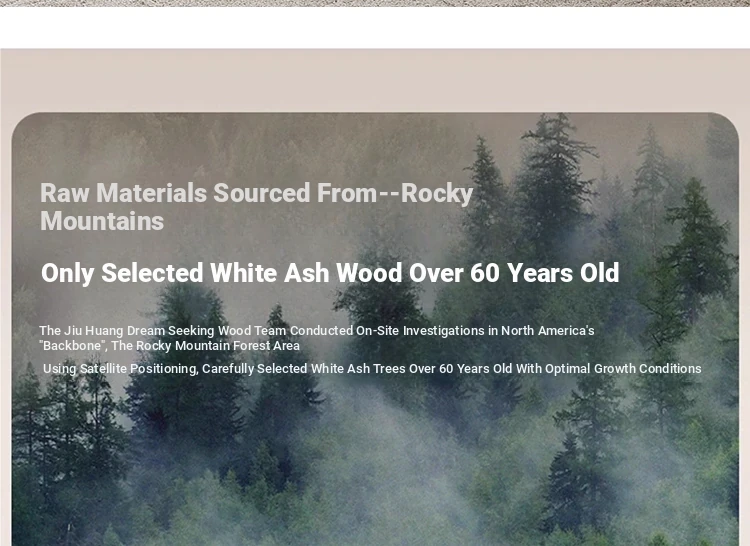This screenshot has width=750, height=546.
Task: Click the beige background above the forest card
Action: coord(375,80)
